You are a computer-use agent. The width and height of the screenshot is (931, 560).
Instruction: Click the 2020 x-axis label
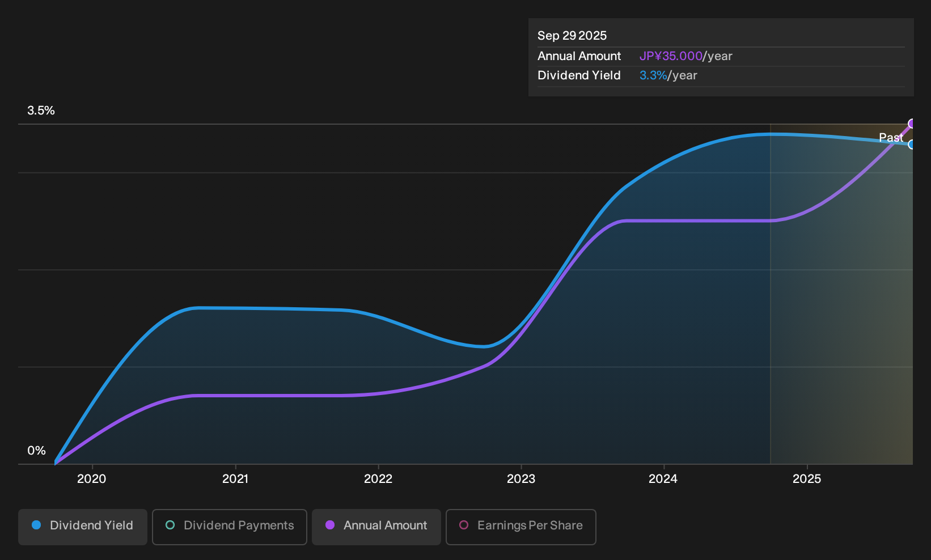(92, 479)
